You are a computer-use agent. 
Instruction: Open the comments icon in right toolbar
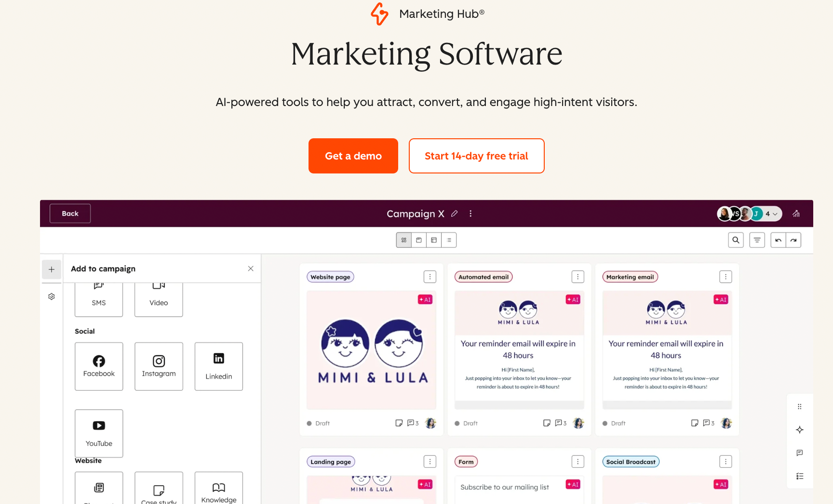tap(800, 453)
